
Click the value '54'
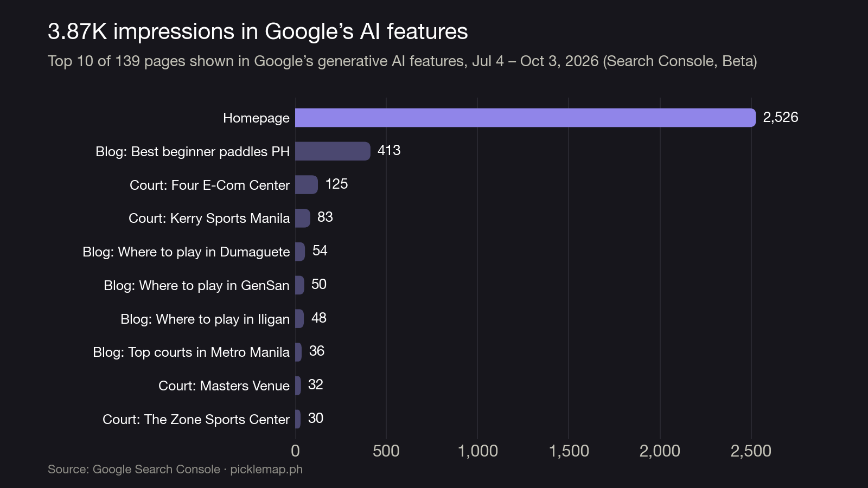[320, 251]
